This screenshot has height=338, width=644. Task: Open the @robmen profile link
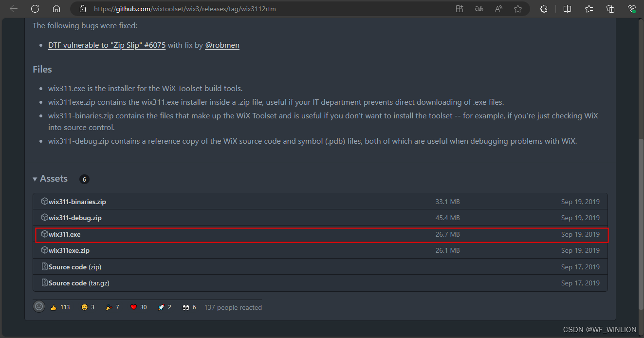pyautogui.click(x=222, y=45)
